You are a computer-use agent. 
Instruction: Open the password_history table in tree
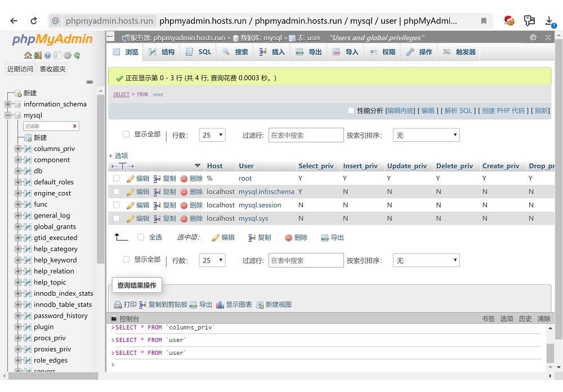[x=61, y=316]
